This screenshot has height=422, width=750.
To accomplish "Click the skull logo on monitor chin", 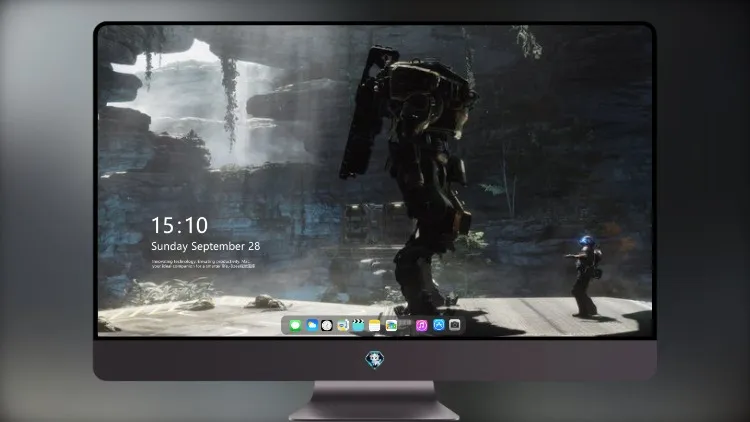I will tap(375, 359).
